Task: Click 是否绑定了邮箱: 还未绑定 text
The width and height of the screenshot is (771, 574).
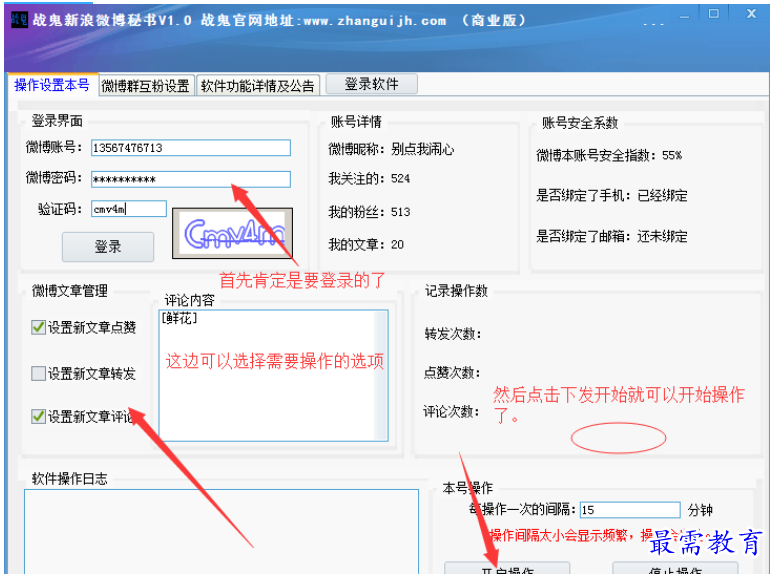Action: [x=612, y=237]
